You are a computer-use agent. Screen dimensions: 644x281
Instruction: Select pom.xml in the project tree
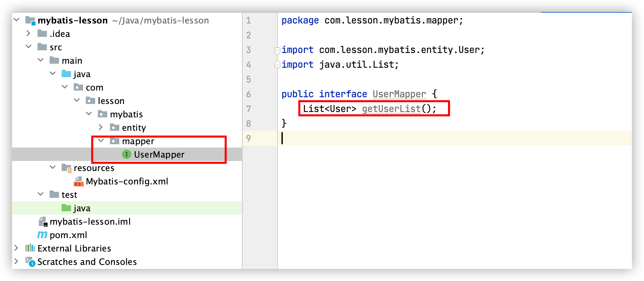pyautogui.click(x=68, y=235)
